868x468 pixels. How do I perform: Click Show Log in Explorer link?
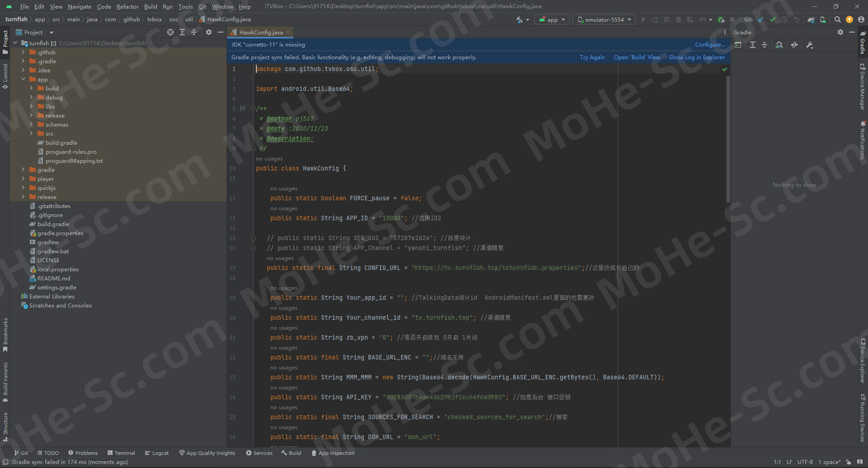pos(697,57)
